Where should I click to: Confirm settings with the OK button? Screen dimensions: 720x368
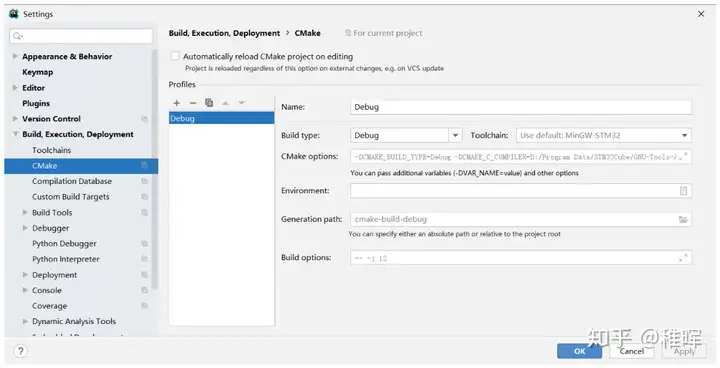(x=579, y=351)
